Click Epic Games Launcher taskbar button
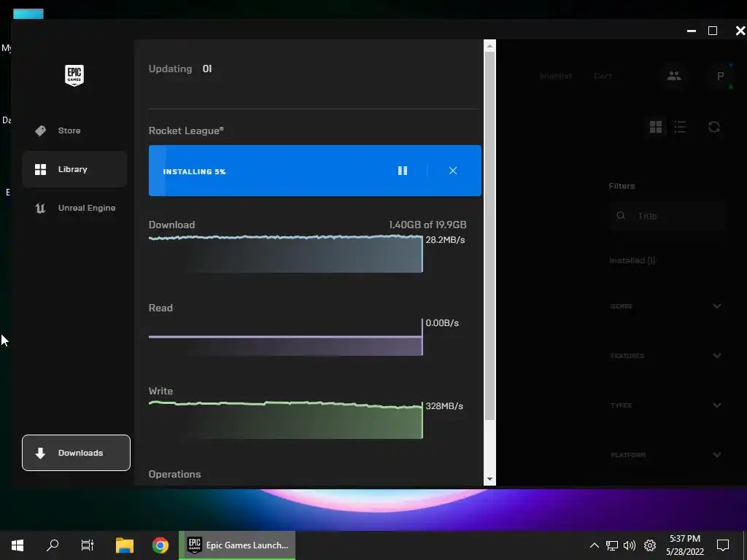The image size is (747, 560). [237, 545]
